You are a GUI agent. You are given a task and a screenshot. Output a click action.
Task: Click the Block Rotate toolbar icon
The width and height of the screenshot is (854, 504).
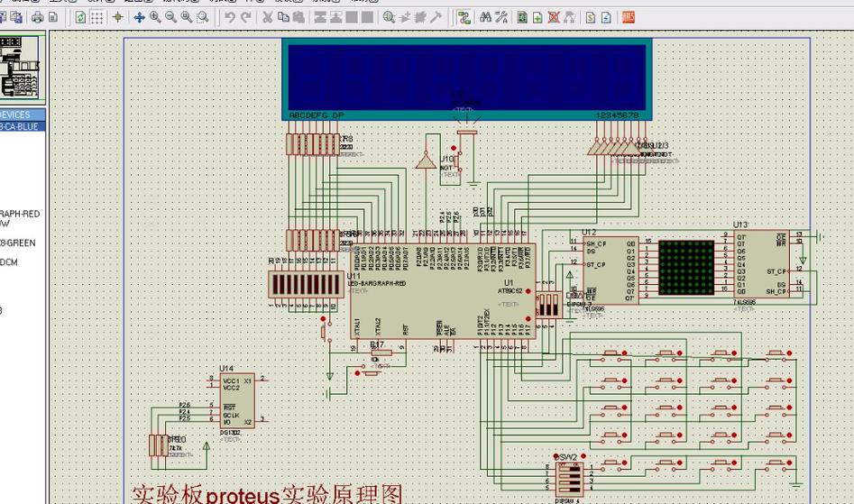pos(352,17)
